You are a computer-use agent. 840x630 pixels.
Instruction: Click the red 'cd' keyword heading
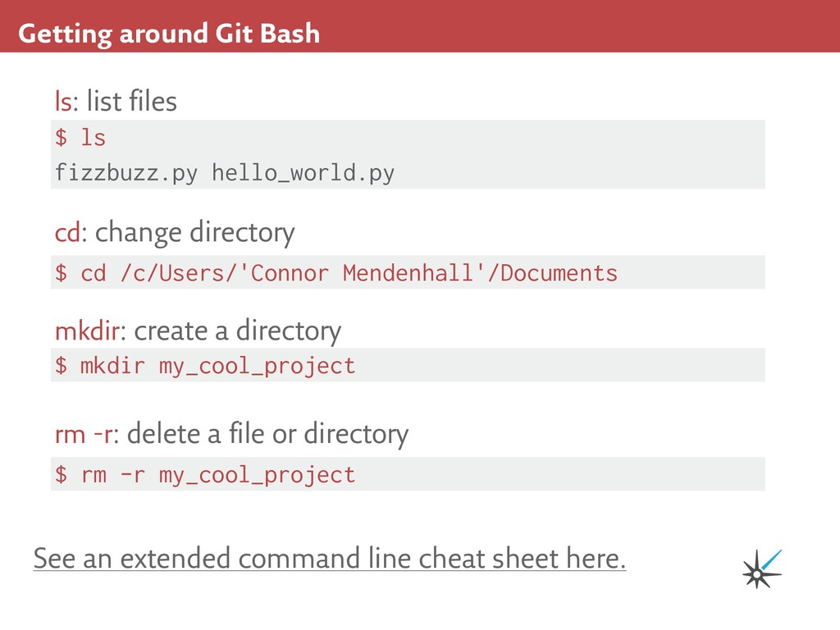[x=67, y=233]
